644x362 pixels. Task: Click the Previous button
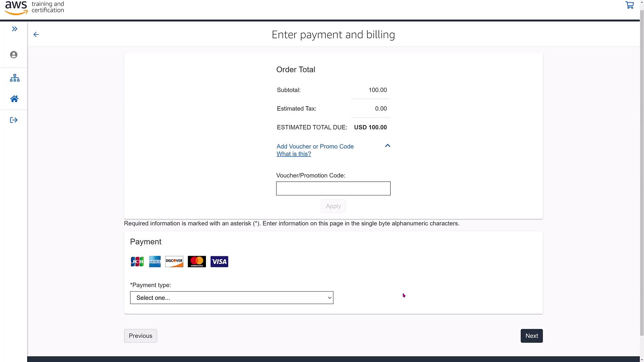point(141,336)
